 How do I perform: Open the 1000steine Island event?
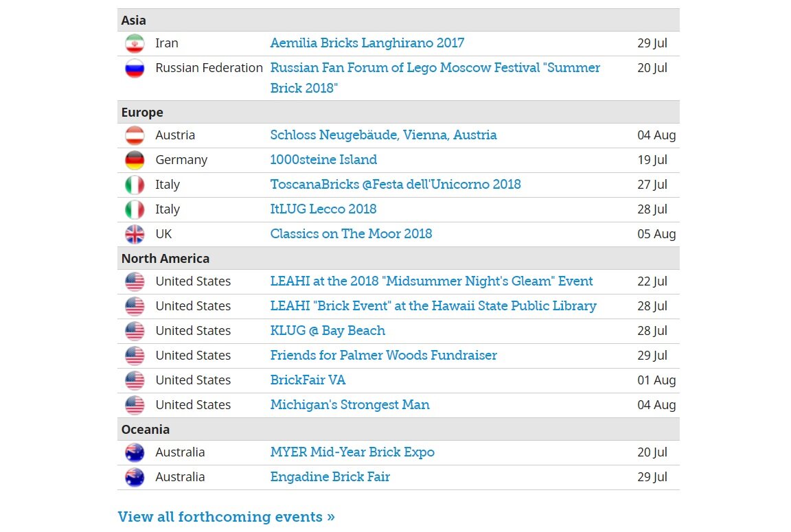[323, 160]
